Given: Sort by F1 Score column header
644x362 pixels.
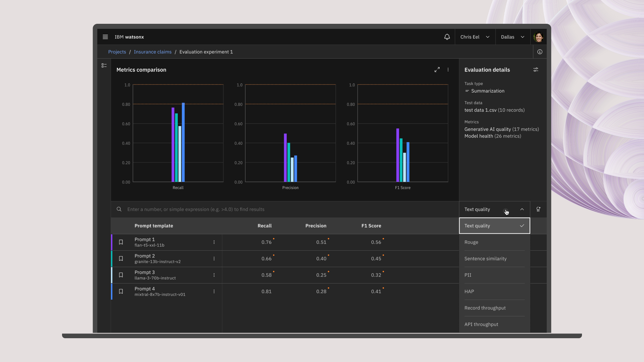Looking at the screenshot, I should (x=371, y=226).
